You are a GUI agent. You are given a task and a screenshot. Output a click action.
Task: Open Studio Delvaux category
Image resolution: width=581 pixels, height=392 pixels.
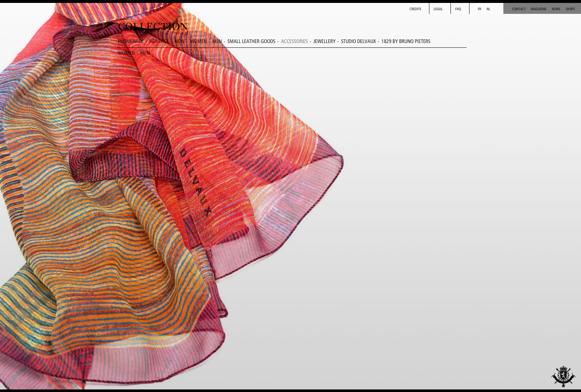click(x=358, y=42)
